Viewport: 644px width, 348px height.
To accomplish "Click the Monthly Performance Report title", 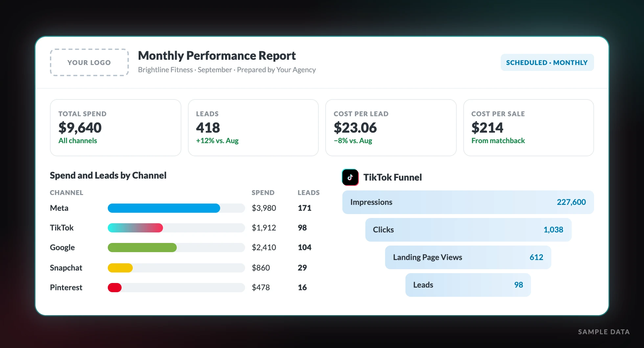I will pyautogui.click(x=217, y=56).
